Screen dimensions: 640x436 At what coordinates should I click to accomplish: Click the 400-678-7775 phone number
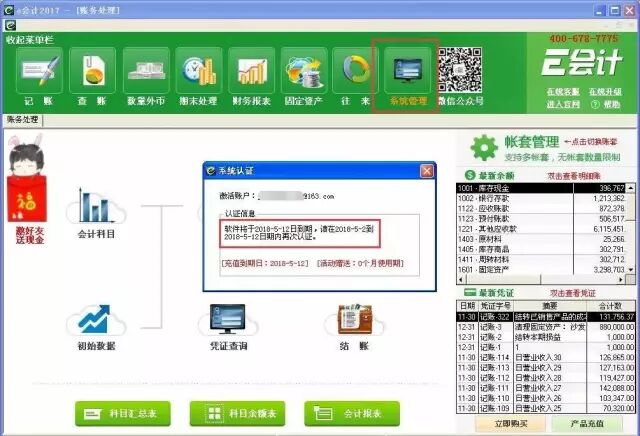coord(583,39)
